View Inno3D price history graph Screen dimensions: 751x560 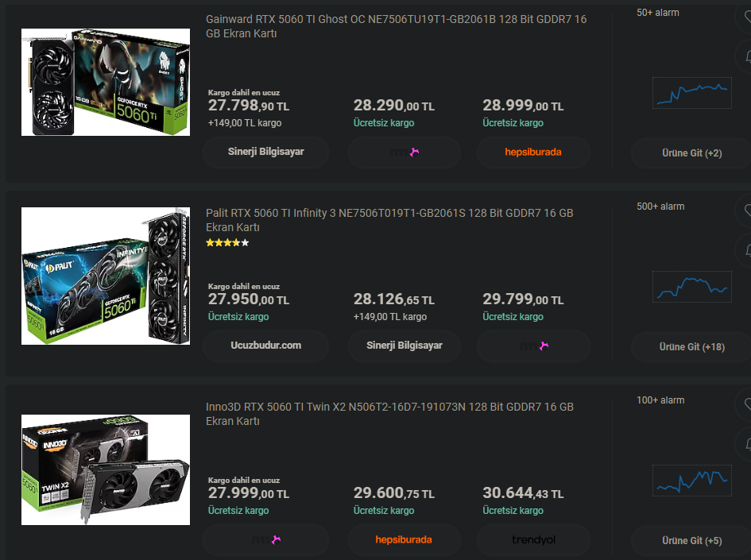pos(692,481)
